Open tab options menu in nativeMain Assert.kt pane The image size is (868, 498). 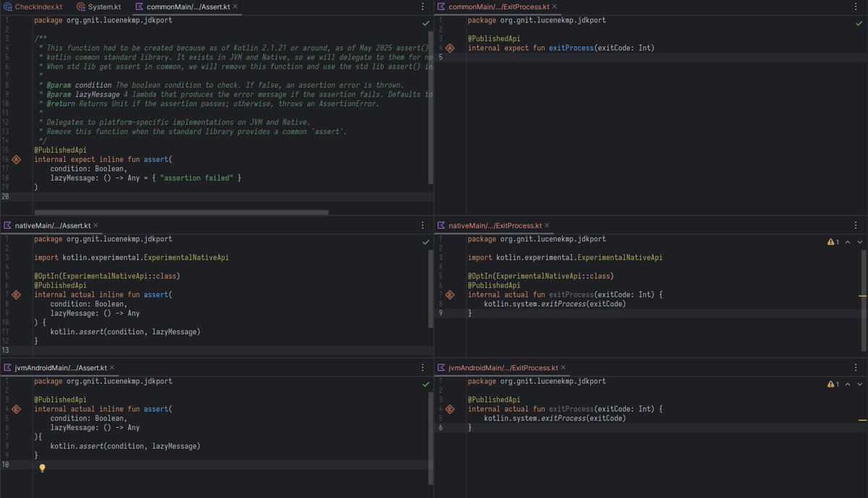[423, 226]
